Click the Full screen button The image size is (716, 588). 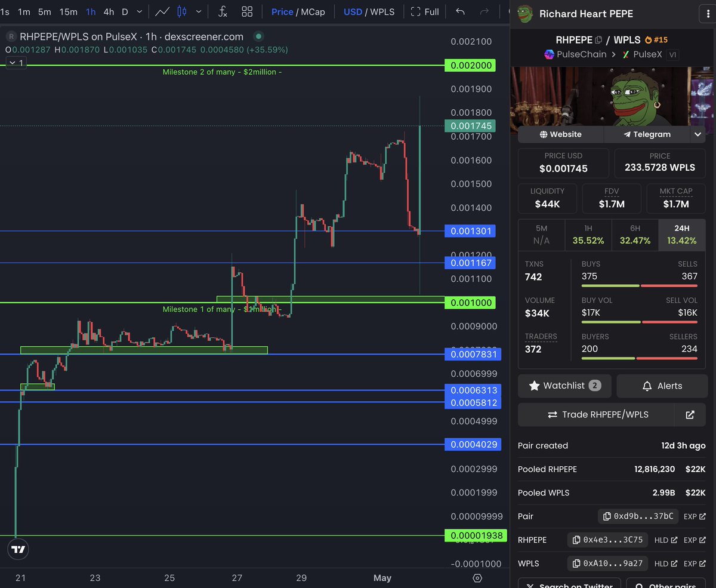click(425, 11)
